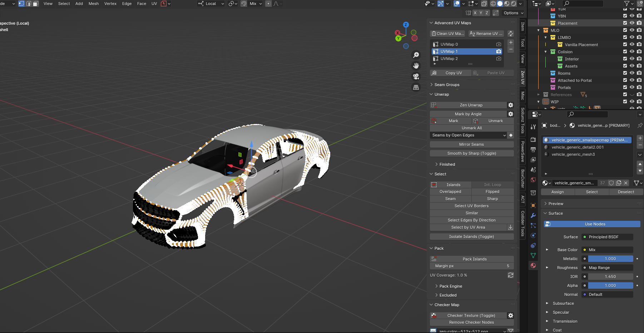644x333 pixels.
Task: Remove UV map with minus button
Action: (511, 49)
